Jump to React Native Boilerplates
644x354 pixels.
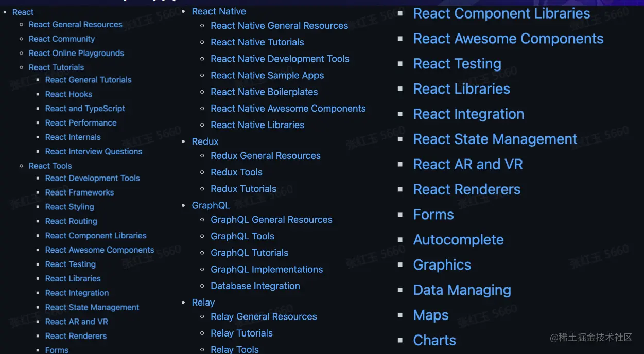pos(264,92)
